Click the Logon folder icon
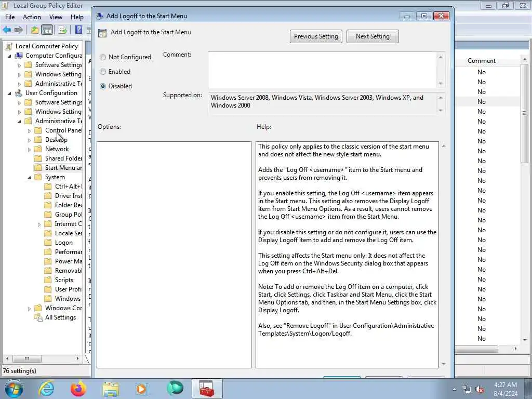The image size is (532, 399). pos(48,243)
